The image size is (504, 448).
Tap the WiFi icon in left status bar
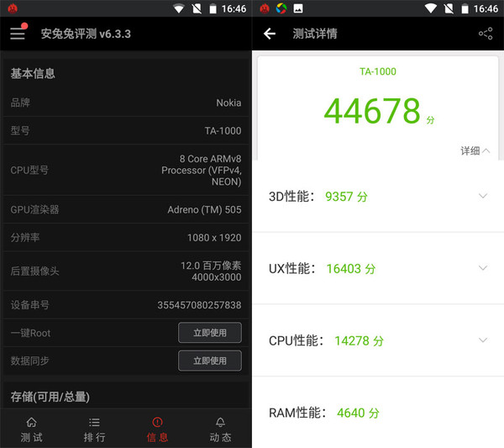point(179,8)
